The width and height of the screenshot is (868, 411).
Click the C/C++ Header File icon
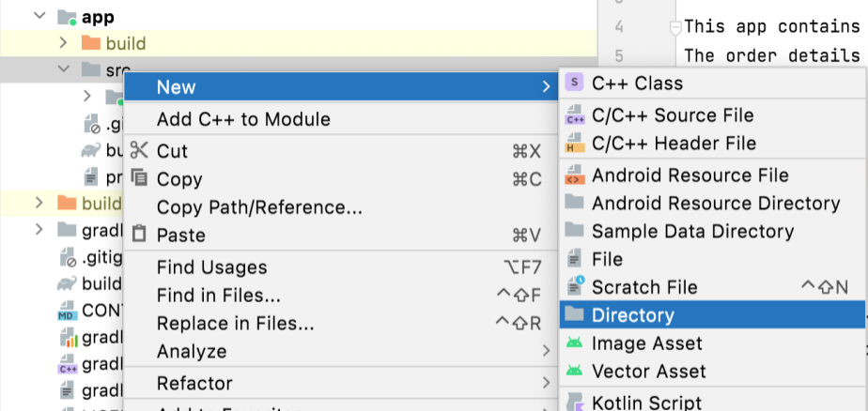point(575,145)
